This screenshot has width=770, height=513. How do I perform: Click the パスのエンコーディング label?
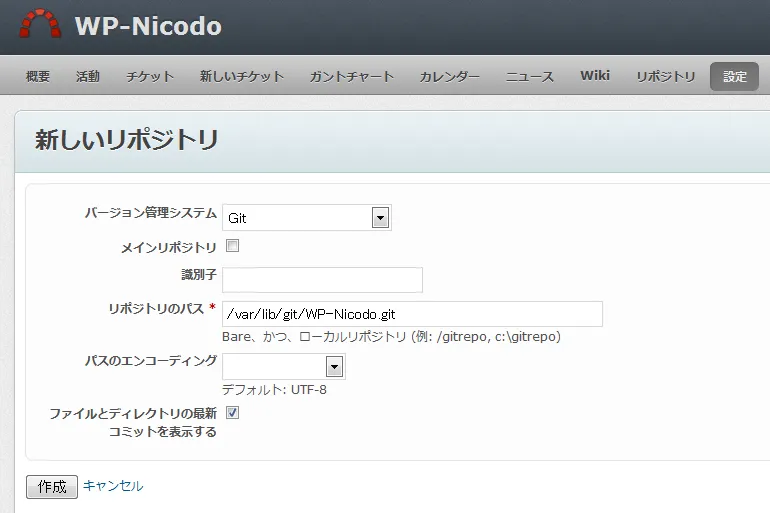pyautogui.click(x=150, y=361)
